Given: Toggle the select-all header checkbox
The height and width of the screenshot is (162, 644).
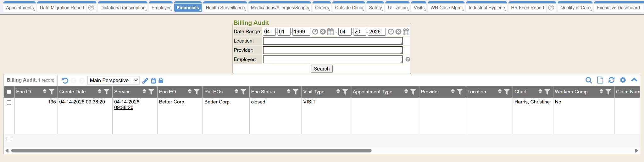Looking at the screenshot, I should click(x=9, y=92).
